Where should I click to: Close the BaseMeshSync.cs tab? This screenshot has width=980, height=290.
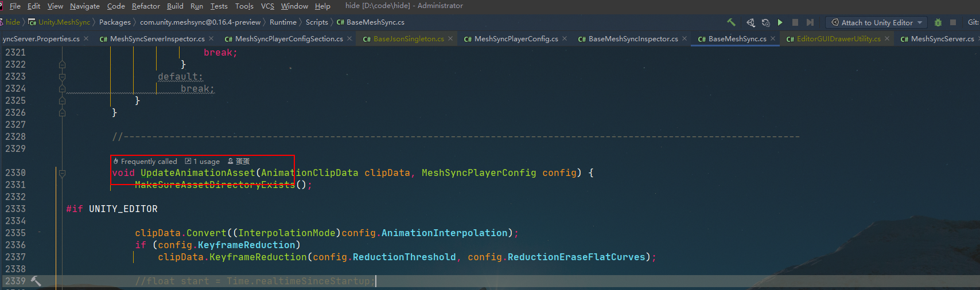(773, 38)
